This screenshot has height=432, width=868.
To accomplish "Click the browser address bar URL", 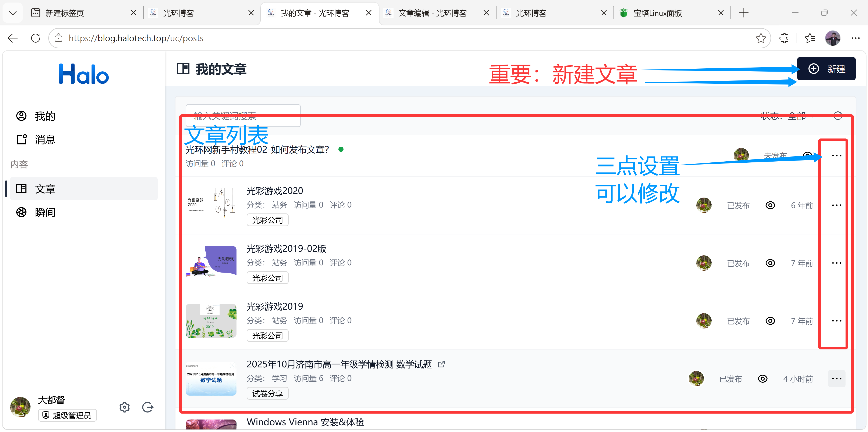I will pyautogui.click(x=136, y=38).
